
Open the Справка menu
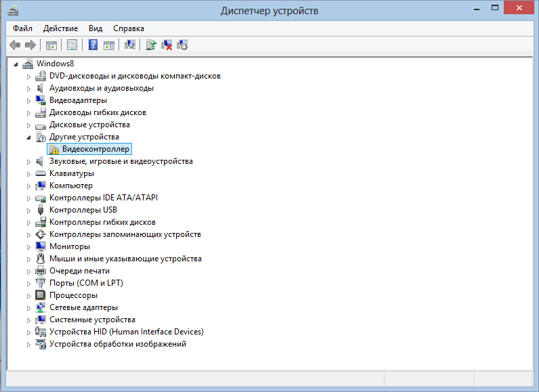(x=129, y=28)
